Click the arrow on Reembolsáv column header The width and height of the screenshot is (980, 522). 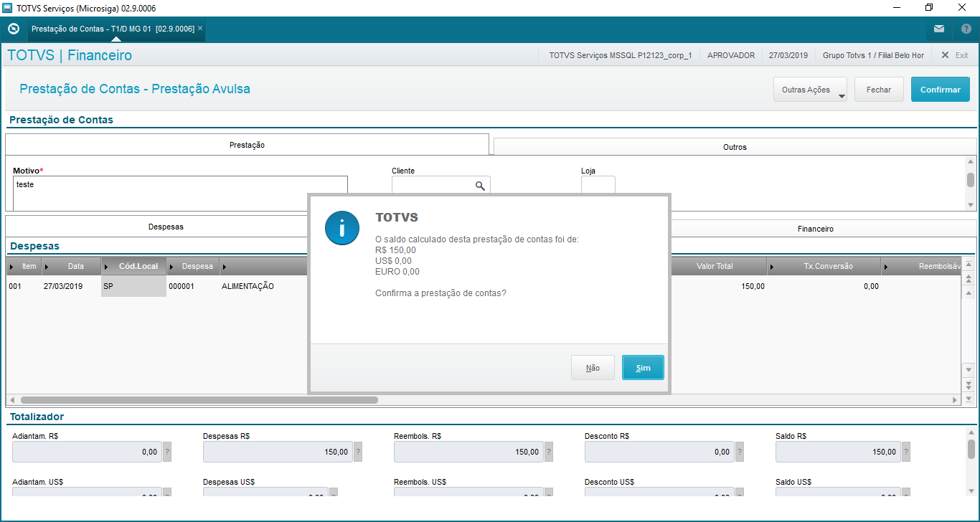pos(887,267)
